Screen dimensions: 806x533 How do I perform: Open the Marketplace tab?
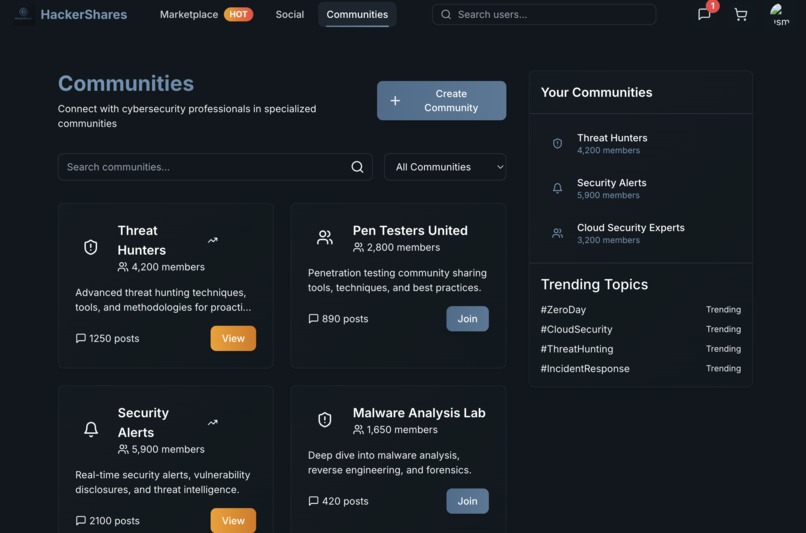189,14
